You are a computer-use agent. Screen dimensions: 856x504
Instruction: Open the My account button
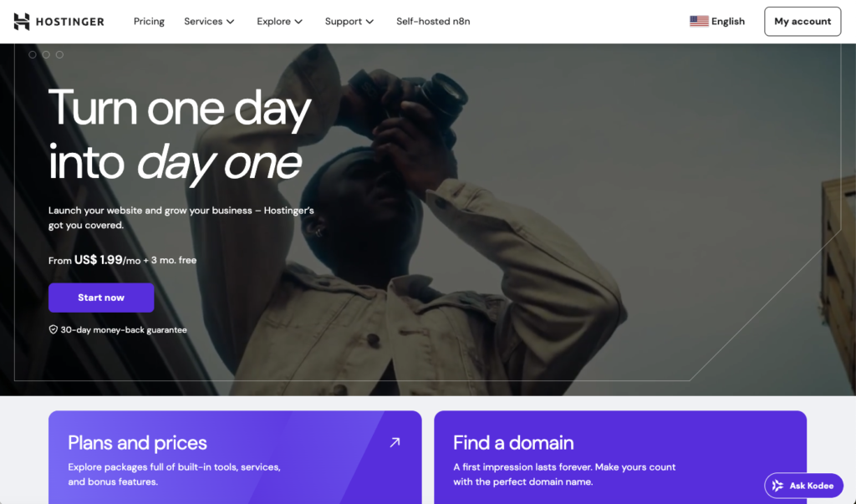(802, 21)
